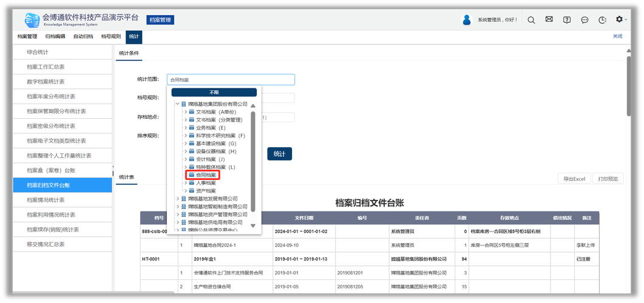Open the help question-mark icon
Viewport: 644px width, 303px height.
pyautogui.click(x=567, y=19)
